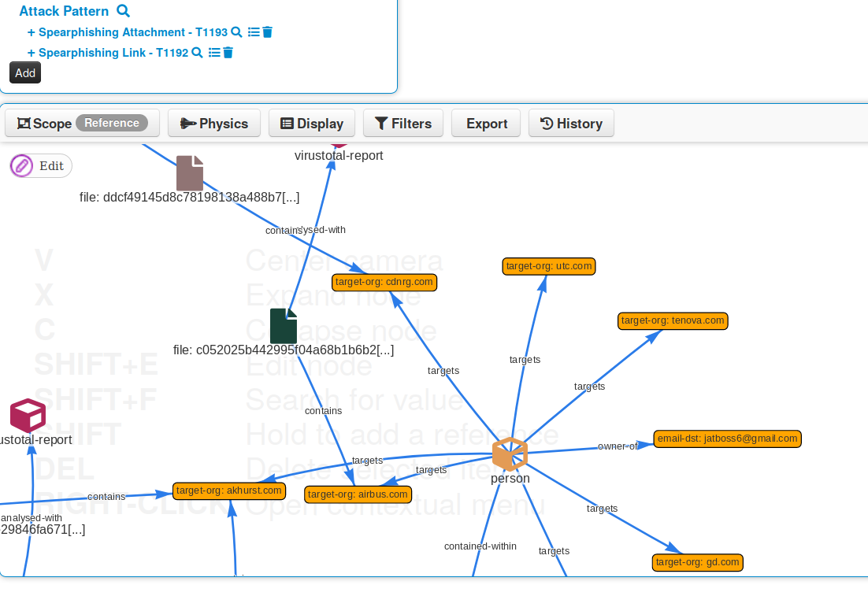Expand the Spearphishing Attachment - T1193 entry

pyautogui.click(x=32, y=32)
